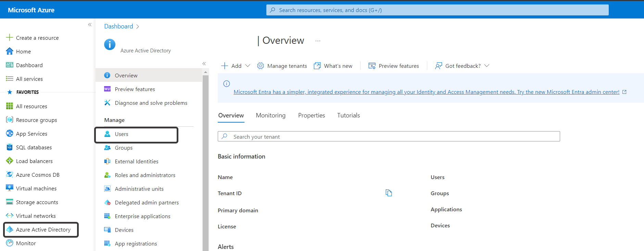Click the Storage accounts icon
The image size is (644, 251).
click(x=10, y=202)
